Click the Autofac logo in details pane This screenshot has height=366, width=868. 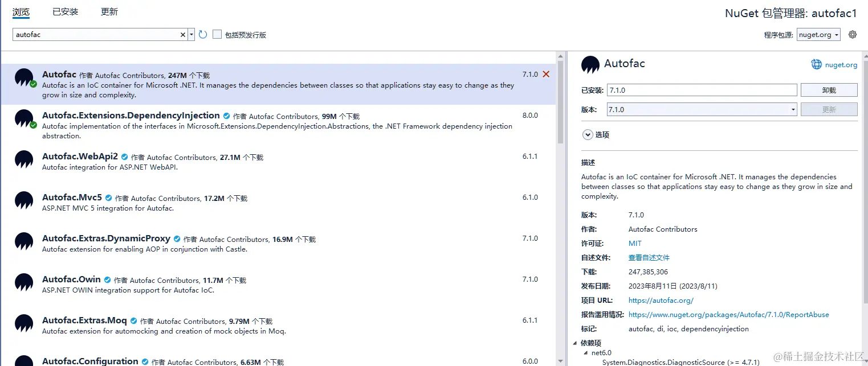[x=590, y=65]
